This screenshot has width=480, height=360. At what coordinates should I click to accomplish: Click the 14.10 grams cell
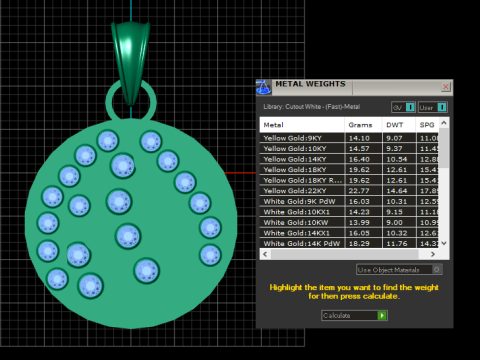pos(363,138)
